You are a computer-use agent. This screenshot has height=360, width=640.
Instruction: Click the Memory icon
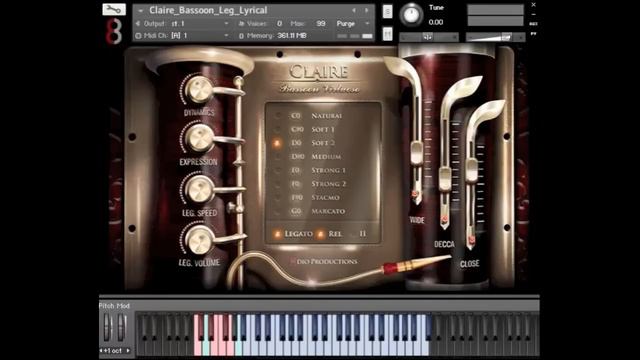tap(241, 36)
